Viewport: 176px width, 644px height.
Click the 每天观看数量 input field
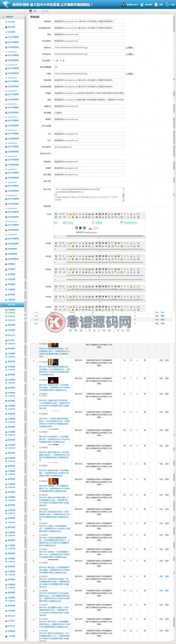point(89,67)
